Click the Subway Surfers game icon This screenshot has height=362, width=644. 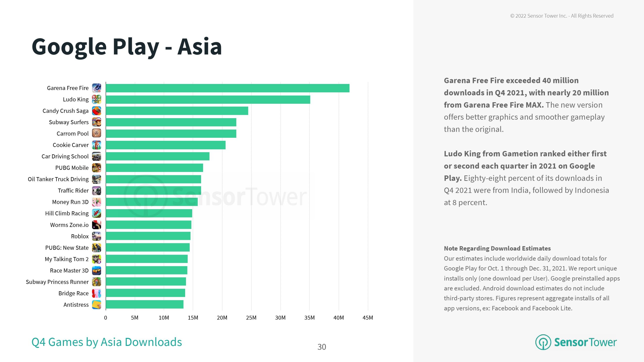96,122
